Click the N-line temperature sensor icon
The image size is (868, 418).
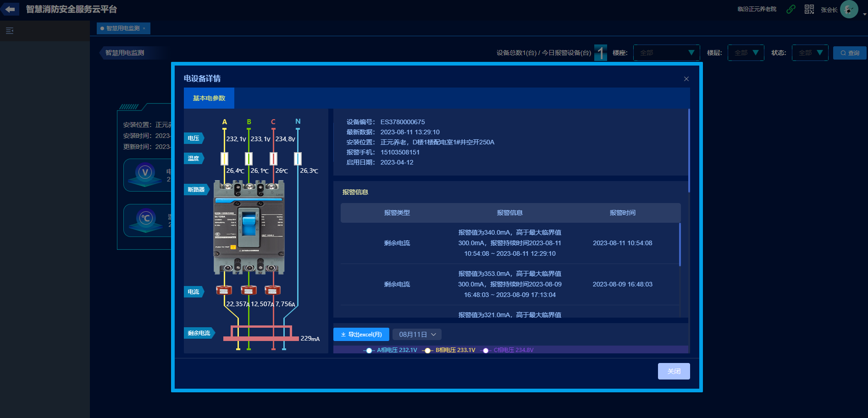coord(298,159)
